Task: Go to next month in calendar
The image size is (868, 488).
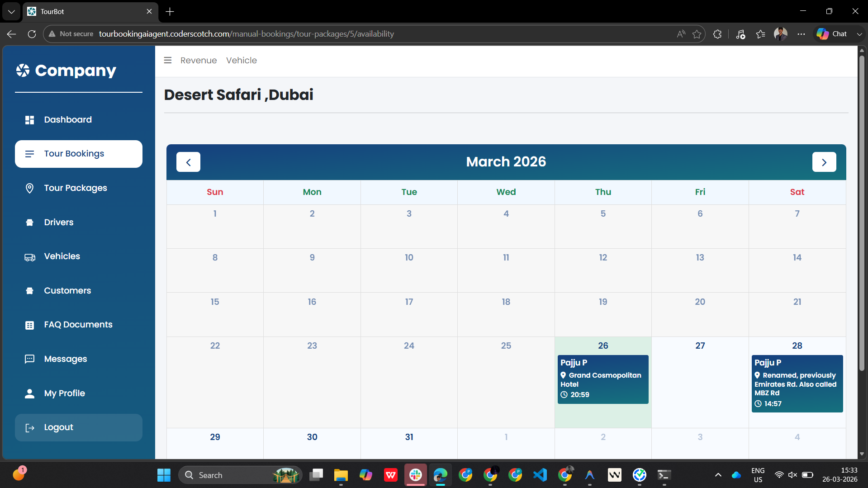Action: tap(824, 162)
